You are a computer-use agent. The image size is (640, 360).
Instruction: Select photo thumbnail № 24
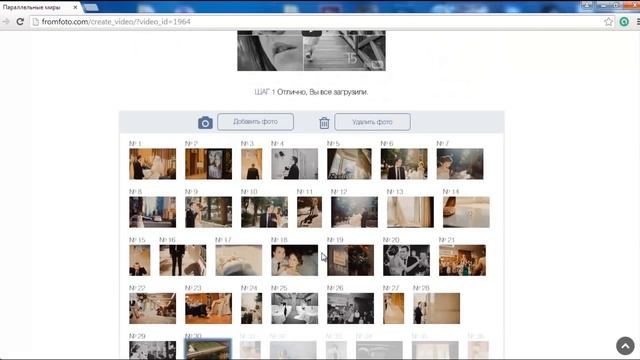[x=251, y=309]
